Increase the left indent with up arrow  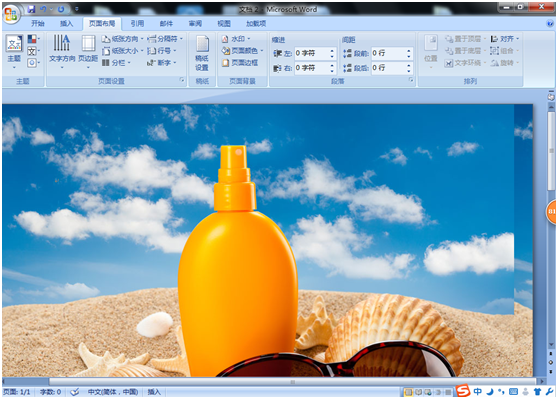coord(332,51)
